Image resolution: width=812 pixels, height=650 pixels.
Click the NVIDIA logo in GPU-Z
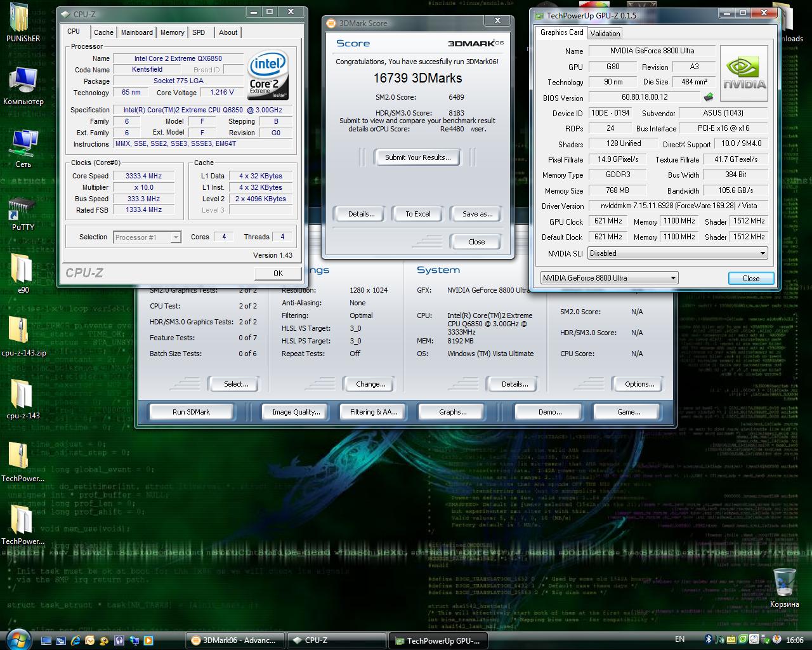click(743, 74)
